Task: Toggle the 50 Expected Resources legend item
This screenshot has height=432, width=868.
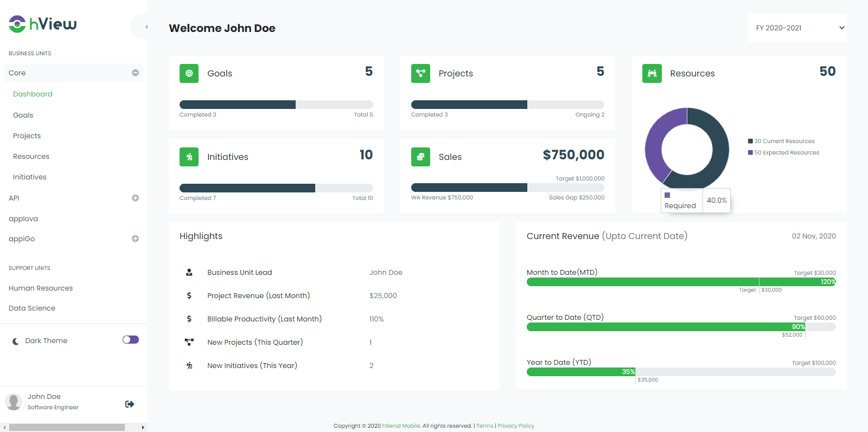Action: tap(786, 152)
